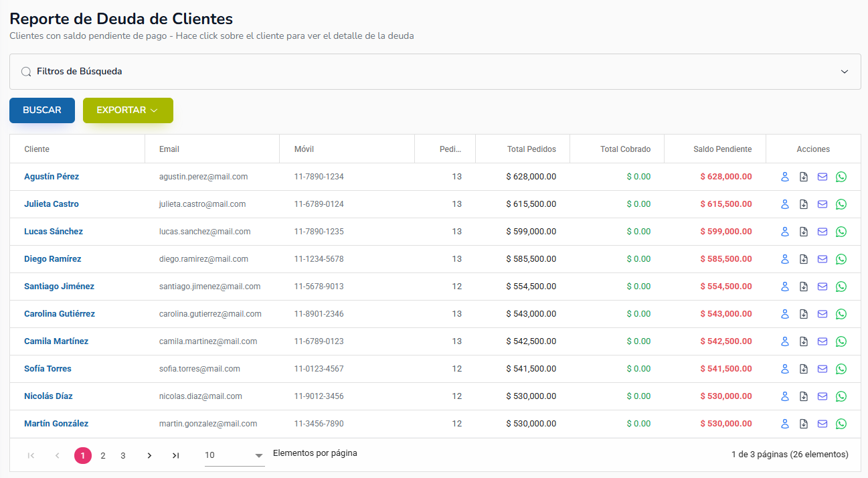The image size is (868, 478).
Task: Click Martín González client name
Action: click(x=56, y=424)
